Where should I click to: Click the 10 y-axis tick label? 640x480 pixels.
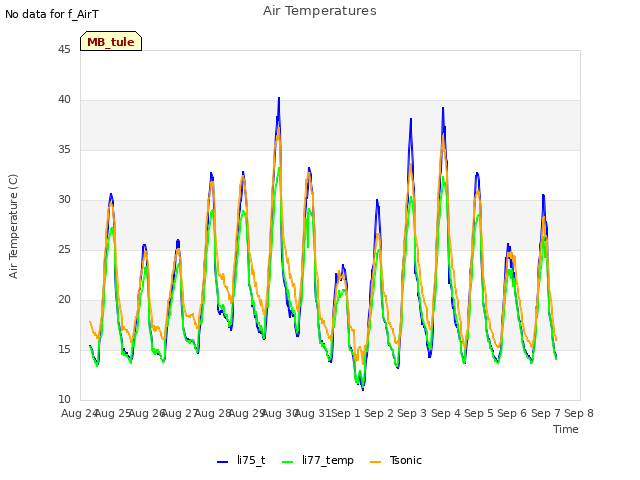(x=64, y=400)
